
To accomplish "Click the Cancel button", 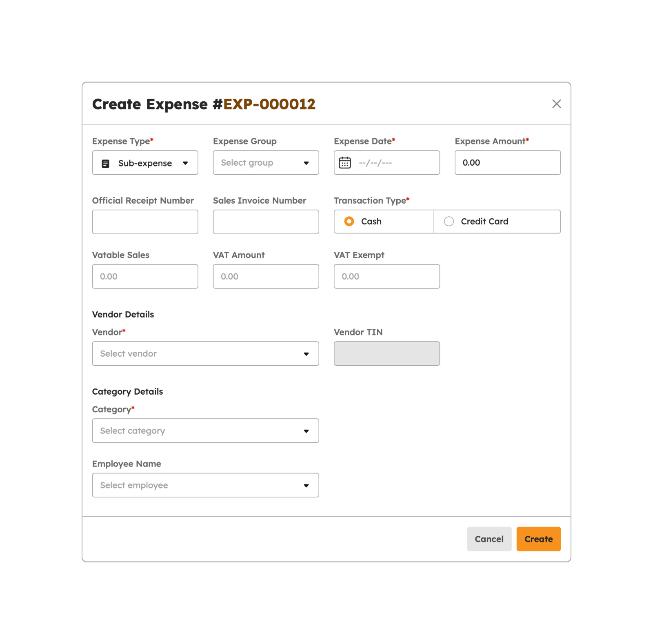I will [489, 539].
